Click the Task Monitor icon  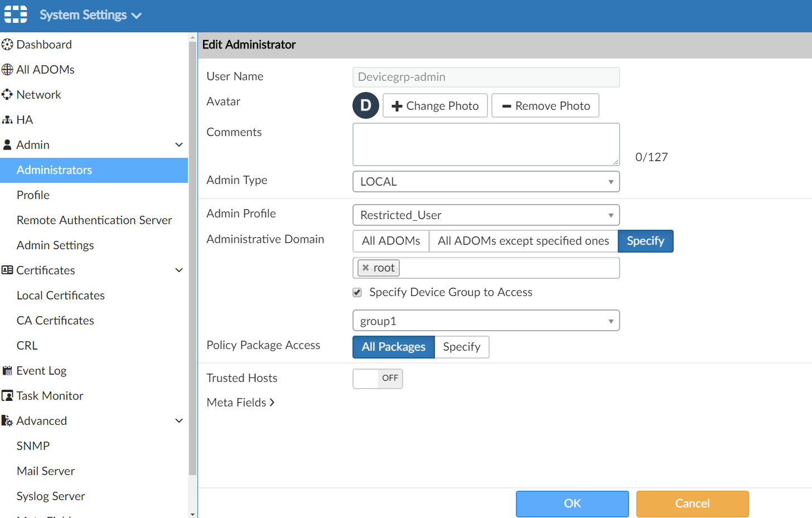click(x=7, y=396)
